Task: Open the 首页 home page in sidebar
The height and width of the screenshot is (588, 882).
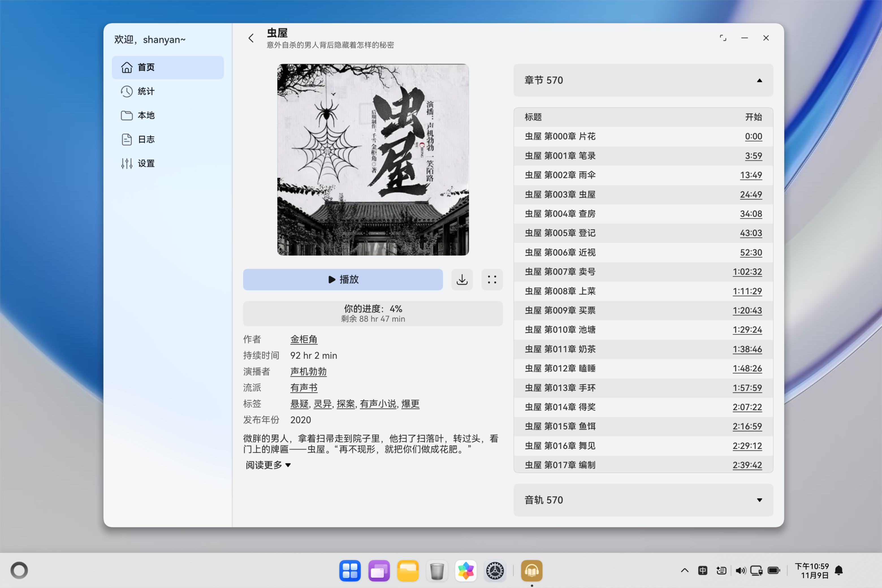Action: pos(168,68)
